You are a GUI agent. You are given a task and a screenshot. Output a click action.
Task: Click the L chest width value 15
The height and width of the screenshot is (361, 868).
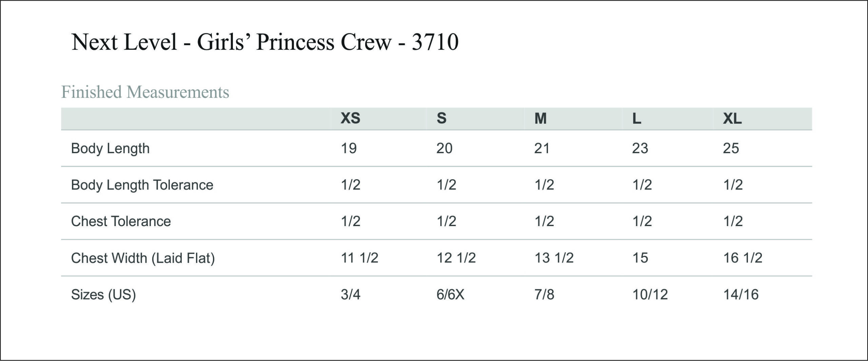pos(640,258)
